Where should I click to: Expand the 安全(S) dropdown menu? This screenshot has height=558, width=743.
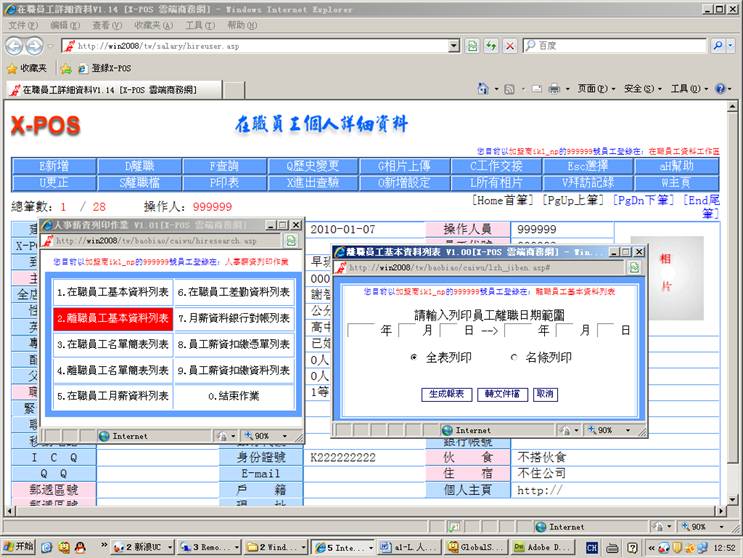tap(638, 89)
